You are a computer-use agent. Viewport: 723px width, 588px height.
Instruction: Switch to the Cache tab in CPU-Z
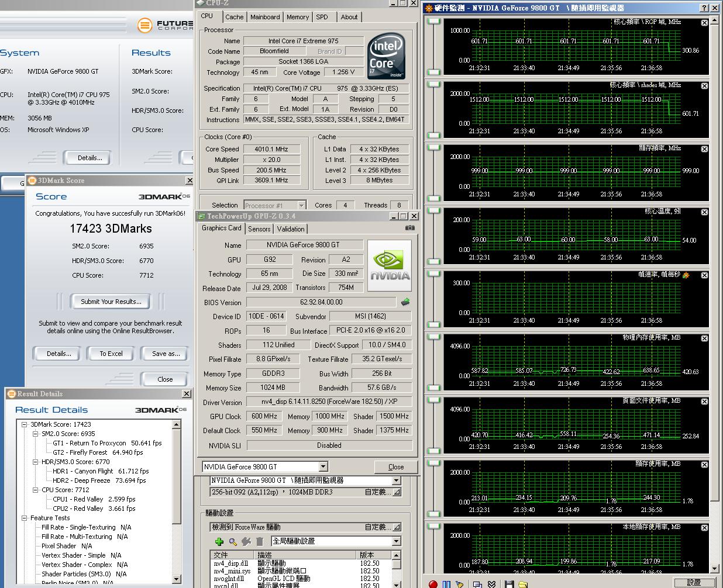(x=235, y=17)
